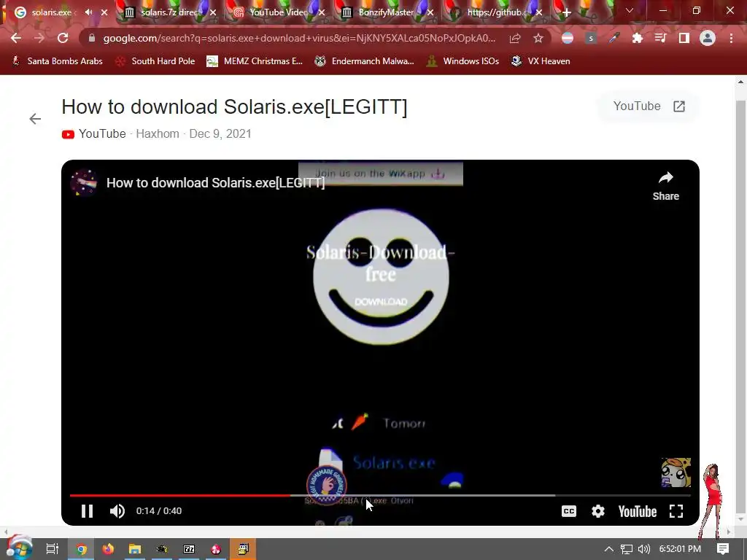Screen dimensions: 747x560
Task: Click the gray 's' extension icon
Action: (591, 38)
